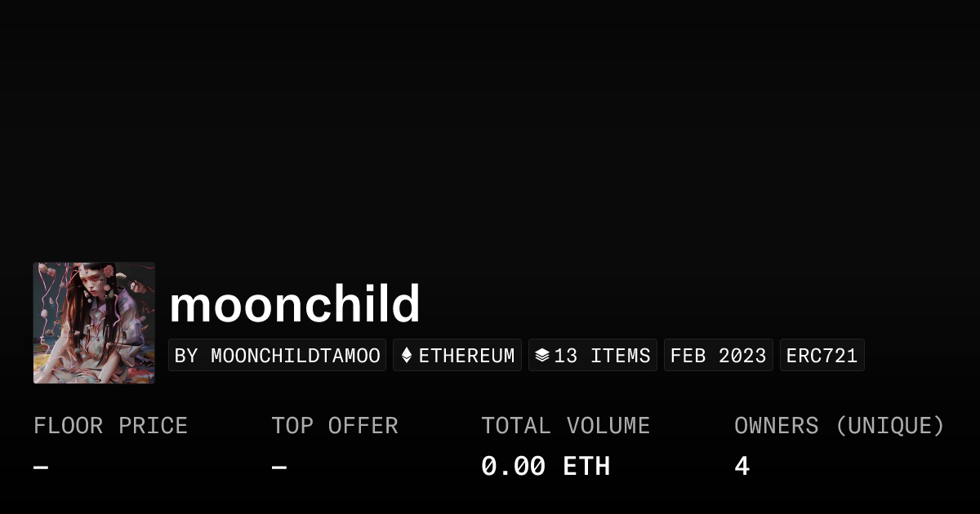Click the stacked layers items icon
Screen dimensions: 980x514
(x=542, y=356)
